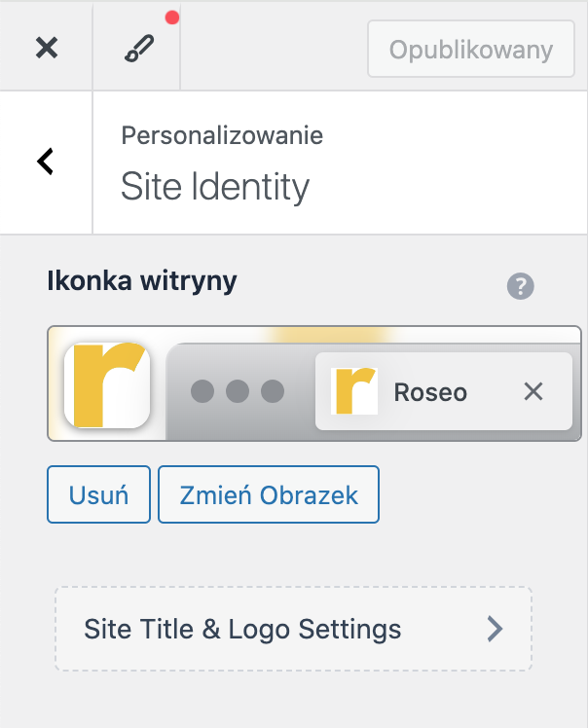Click the middle gray dot in browser preview
Image resolution: width=588 pixels, height=728 pixels.
coord(238,391)
